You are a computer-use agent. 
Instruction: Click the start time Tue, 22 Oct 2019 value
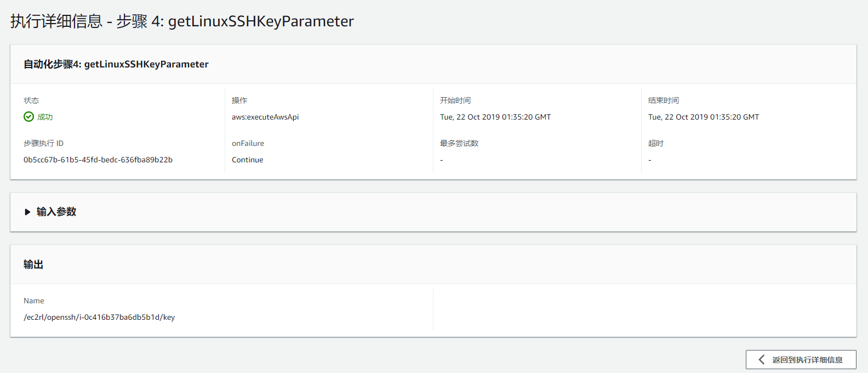(x=495, y=117)
